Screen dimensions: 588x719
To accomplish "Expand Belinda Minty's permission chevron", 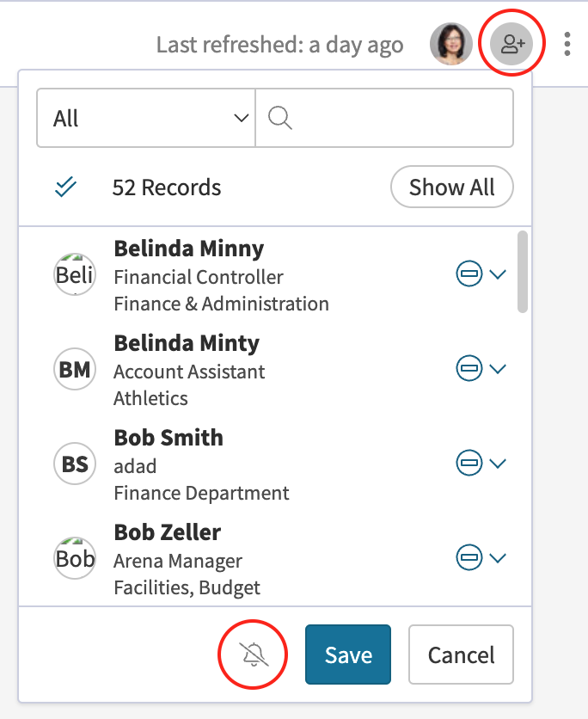I will 498,368.
